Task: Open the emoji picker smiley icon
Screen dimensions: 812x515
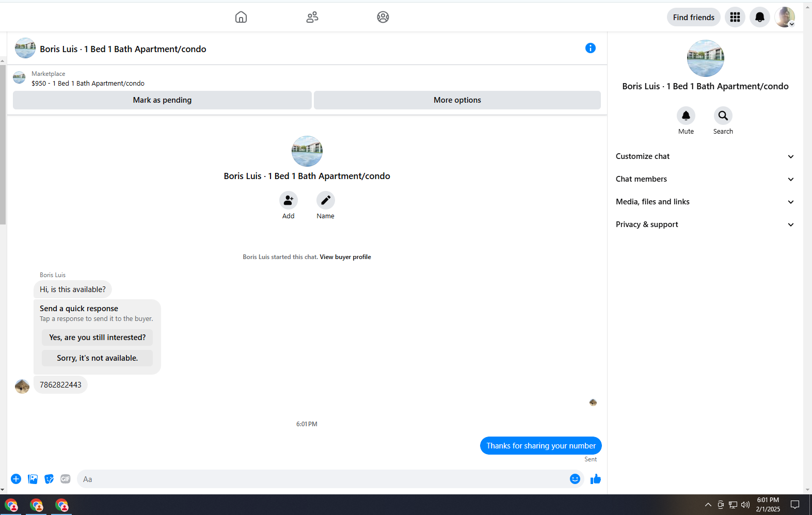Action: 575,479
